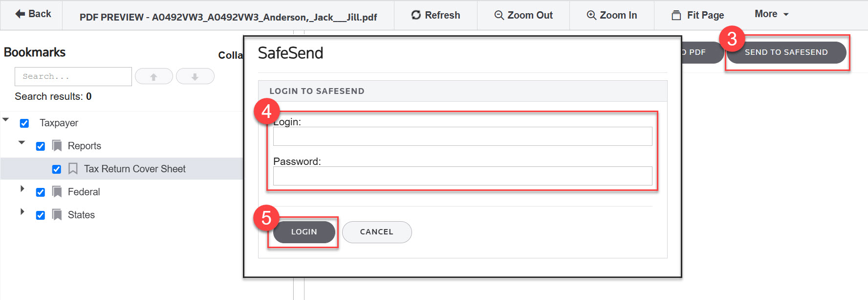
Task: Open the More dropdown menu
Action: (x=771, y=14)
